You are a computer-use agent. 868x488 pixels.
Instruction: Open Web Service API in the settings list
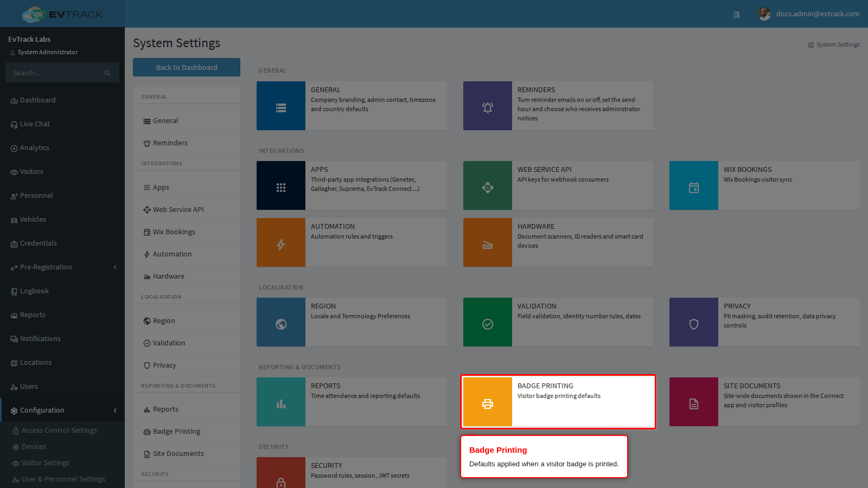coord(187,210)
